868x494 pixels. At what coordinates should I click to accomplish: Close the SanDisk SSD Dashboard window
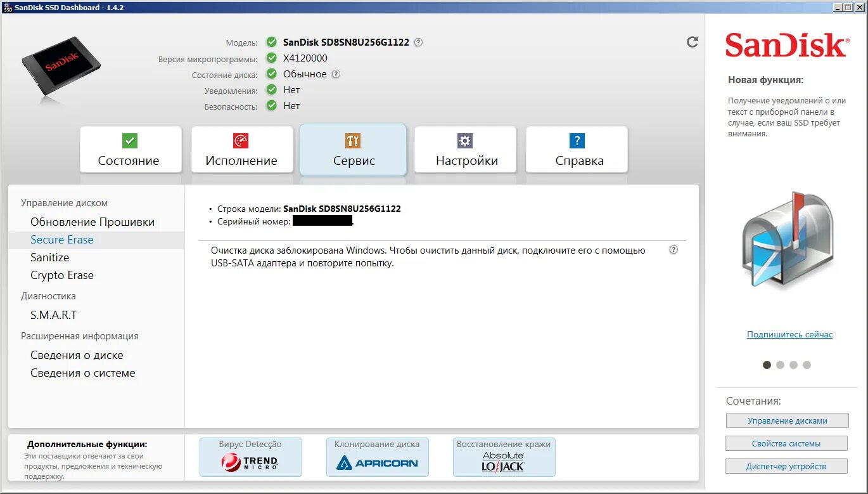point(858,7)
